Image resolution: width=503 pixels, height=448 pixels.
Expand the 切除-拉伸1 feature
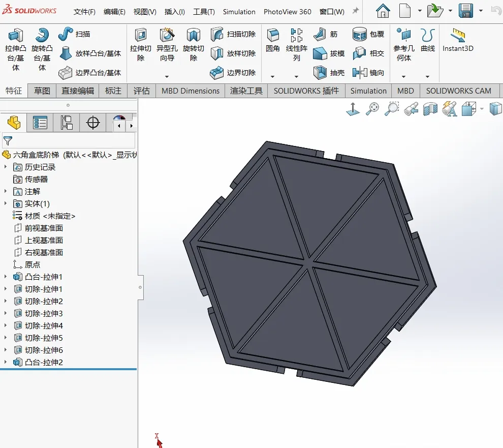click(x=6, y=289)
